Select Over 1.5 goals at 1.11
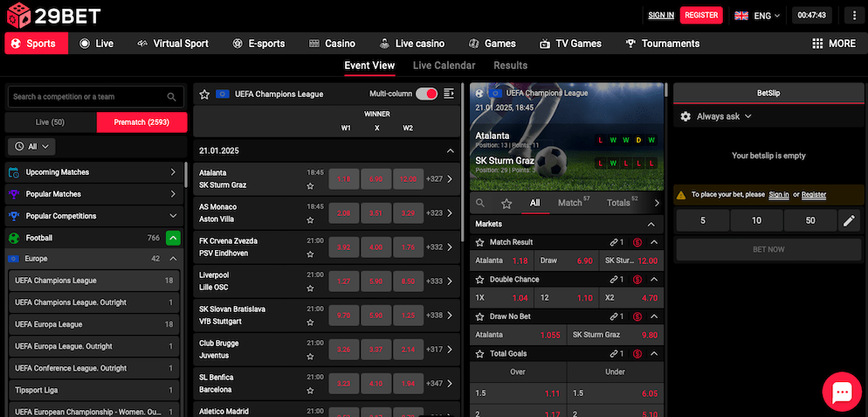The image size is (868, 417). [x=518, y=393]
